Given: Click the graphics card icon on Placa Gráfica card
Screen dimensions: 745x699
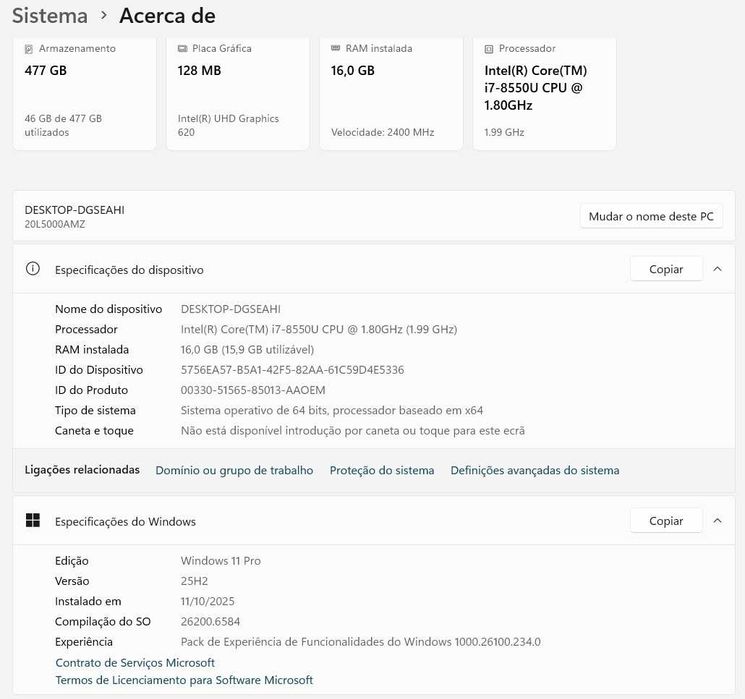Looking at the screenshot, I should pyautogui.click(x=183, y=48).
